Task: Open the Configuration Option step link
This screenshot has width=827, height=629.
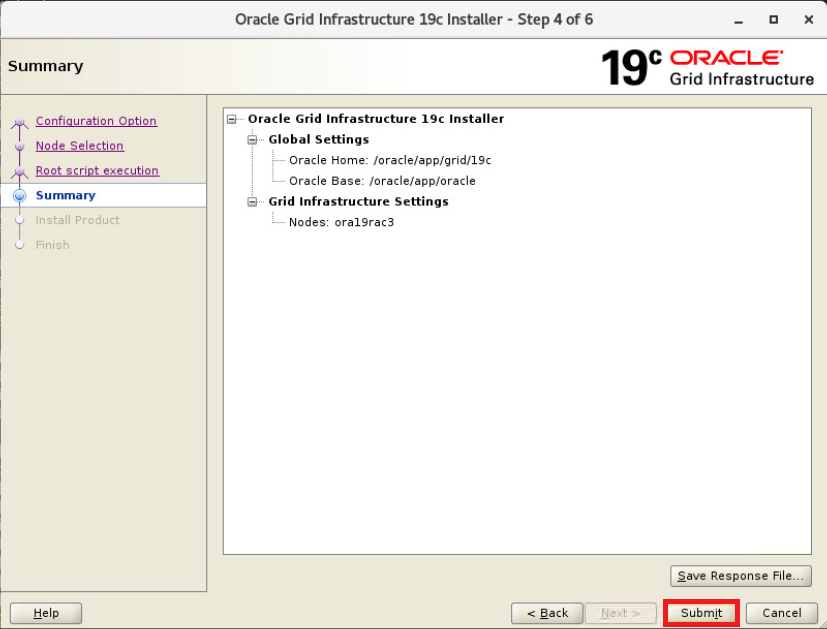Action: [96, 121]
